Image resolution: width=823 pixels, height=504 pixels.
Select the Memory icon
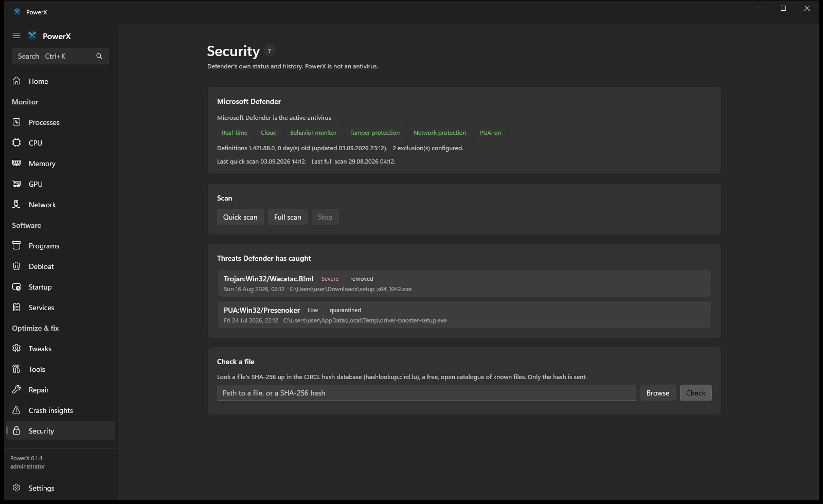pyautogui.click(x=16, y=163)
